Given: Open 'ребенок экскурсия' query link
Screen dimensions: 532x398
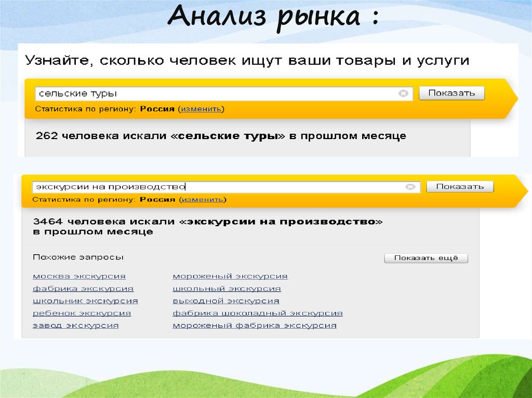Looking at the screenshot, I should tap(82, 313).
